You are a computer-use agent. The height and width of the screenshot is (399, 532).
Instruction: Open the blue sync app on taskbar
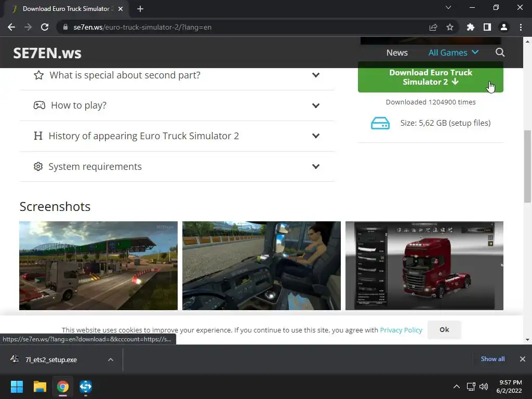pyautogui.click(x=86, y=387)
